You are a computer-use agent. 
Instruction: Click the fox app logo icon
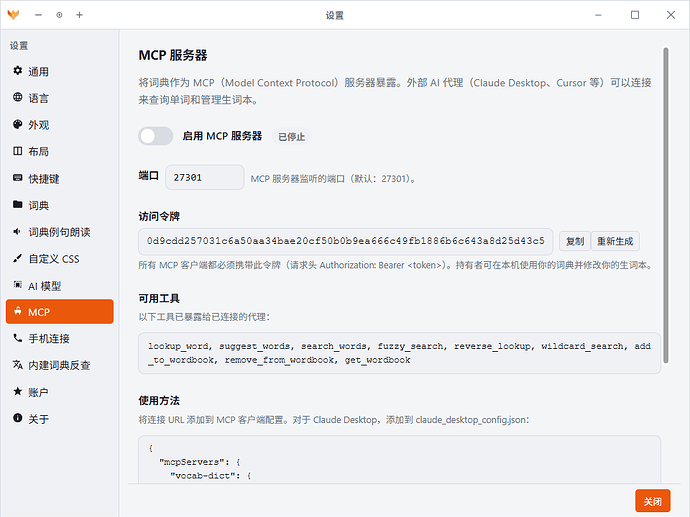pyautogui.click(x=13, y=15)
